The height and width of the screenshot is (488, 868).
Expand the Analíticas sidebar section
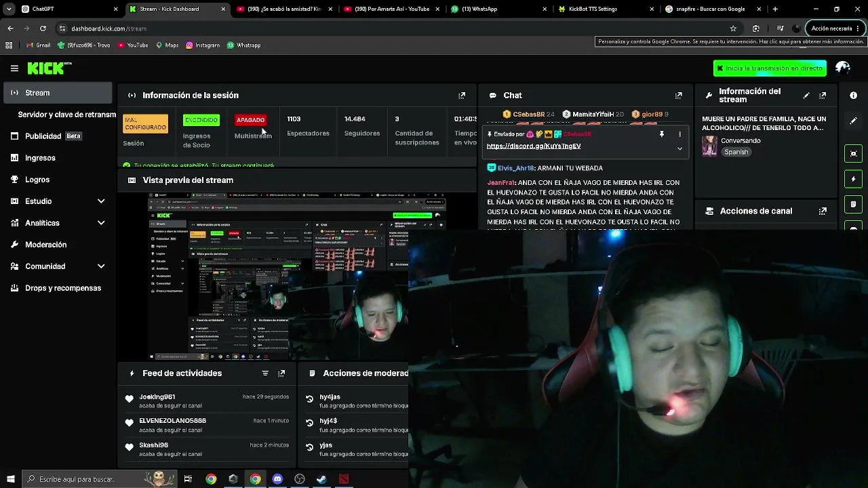point(101,223)
